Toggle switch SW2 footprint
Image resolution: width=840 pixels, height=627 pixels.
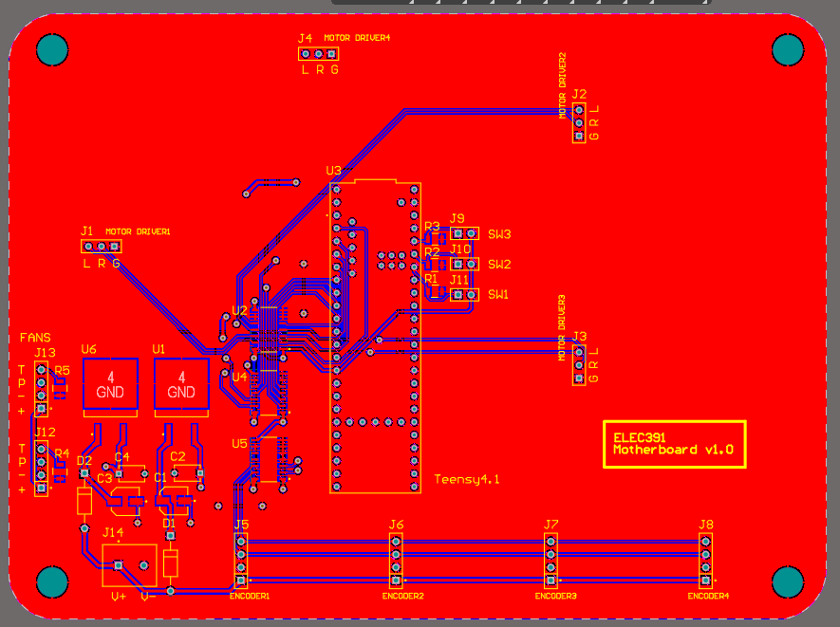(462, 264)
